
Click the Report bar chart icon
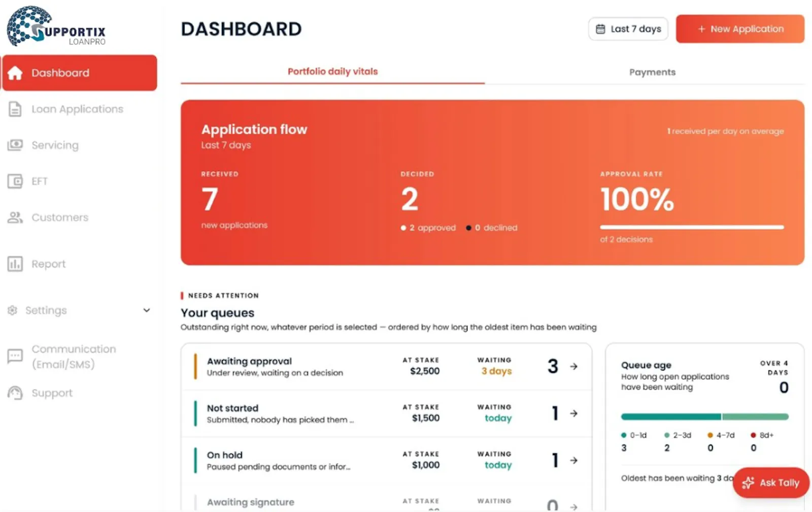[x=15, y=264]
